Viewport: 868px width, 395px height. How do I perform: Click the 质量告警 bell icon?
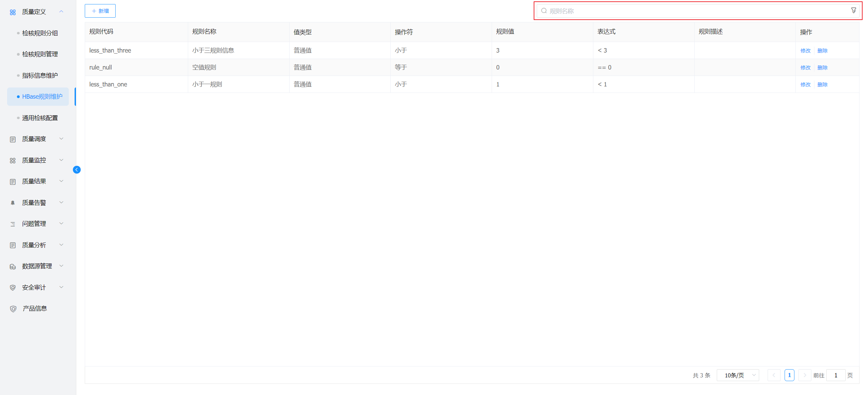click(13, 203)
